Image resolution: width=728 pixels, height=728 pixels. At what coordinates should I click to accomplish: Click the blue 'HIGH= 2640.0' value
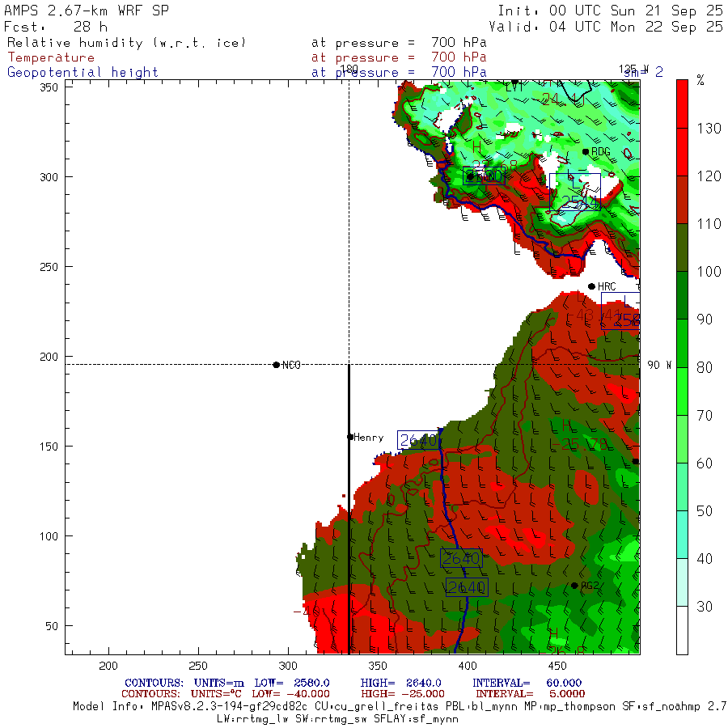tap(400, 683)
